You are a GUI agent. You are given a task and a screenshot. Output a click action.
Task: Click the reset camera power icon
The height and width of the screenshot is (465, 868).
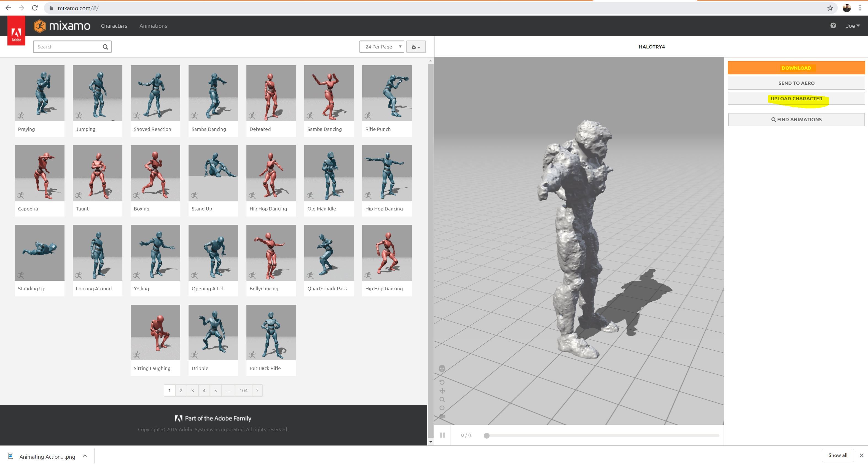(442, 408)
